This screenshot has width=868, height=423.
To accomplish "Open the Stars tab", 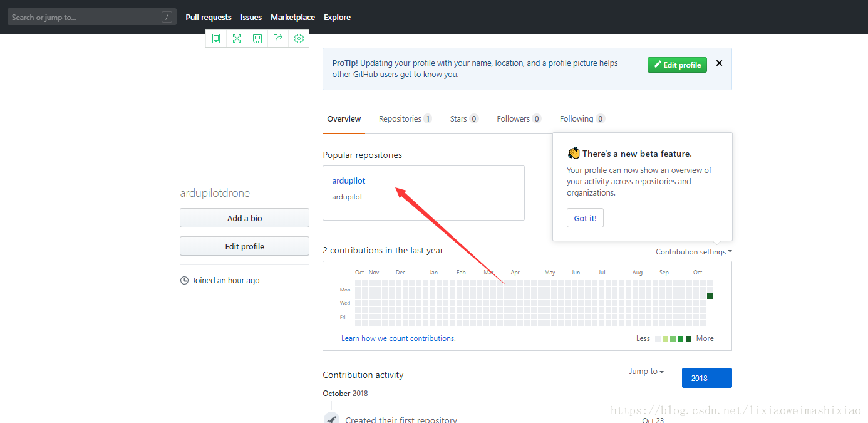I will point(464,119).
